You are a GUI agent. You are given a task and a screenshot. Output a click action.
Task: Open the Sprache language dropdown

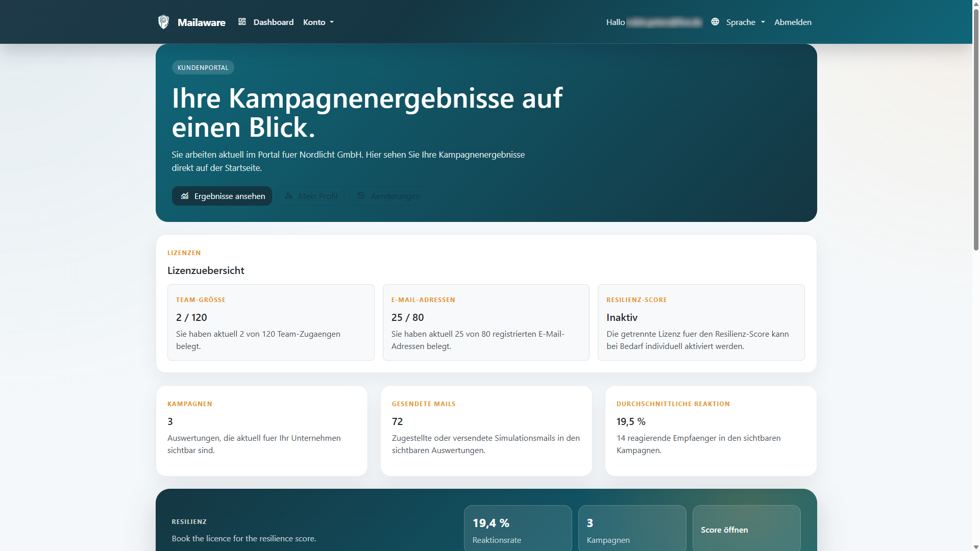pos(746,22)
